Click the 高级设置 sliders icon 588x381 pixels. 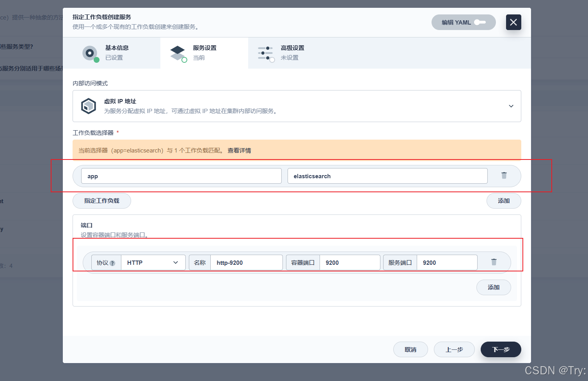pyautogui.click(x=266, y=53)
